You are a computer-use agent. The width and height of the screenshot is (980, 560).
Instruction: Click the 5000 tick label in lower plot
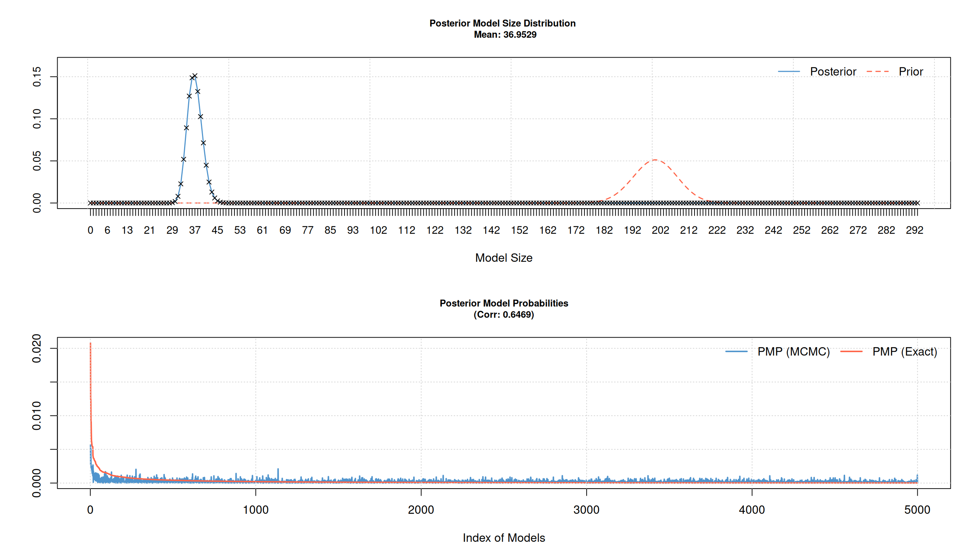click(917, 510)
